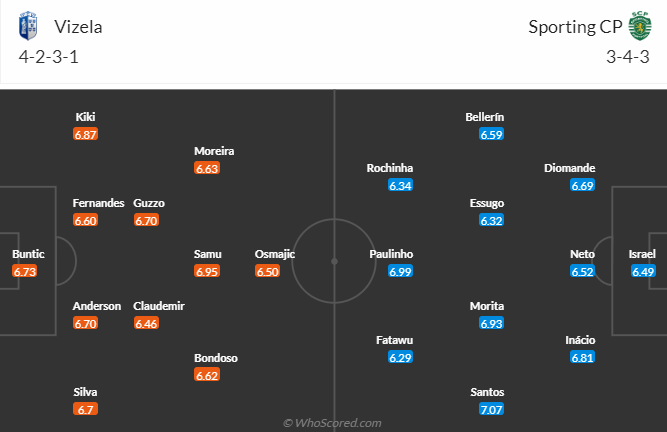Select Santos's 7.07 rating badge
667x432 pixels.
click(x=491, y=409)
